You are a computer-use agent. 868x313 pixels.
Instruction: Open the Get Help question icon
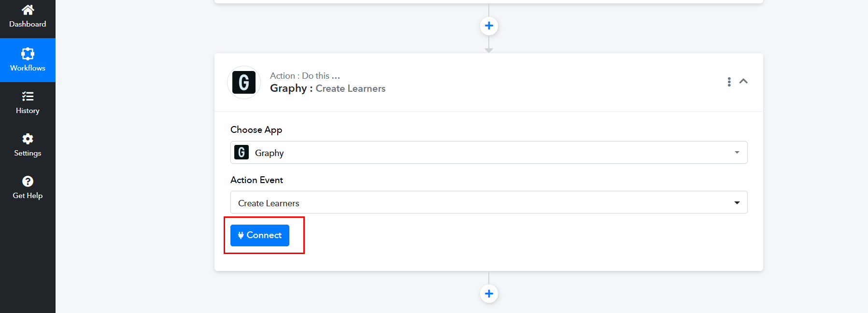[28, 181]
